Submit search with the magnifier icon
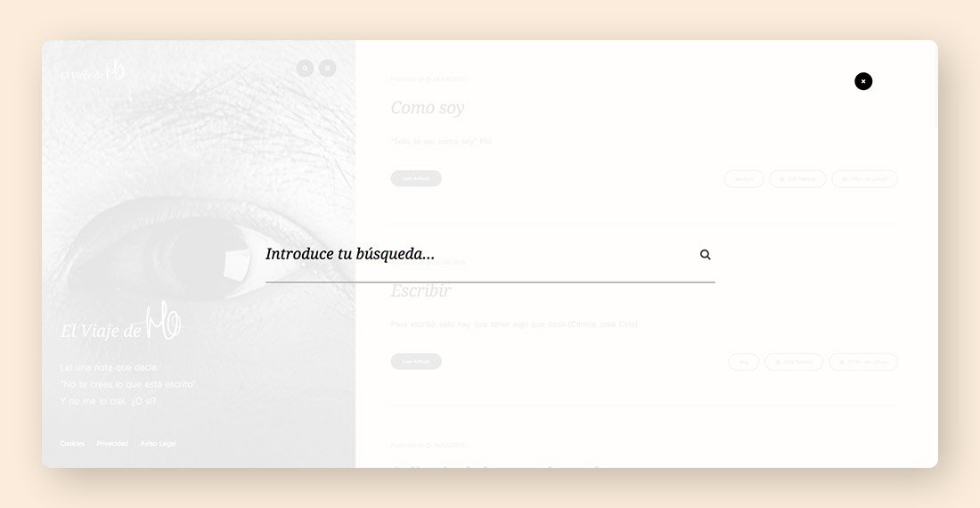980x508 pixels. click(705, 254)
